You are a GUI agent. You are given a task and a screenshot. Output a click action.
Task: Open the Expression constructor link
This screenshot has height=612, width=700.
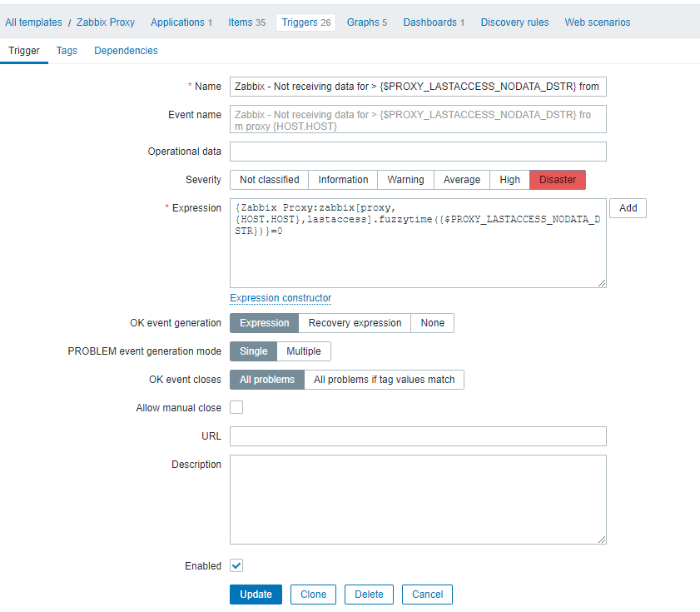coord(280,298)
